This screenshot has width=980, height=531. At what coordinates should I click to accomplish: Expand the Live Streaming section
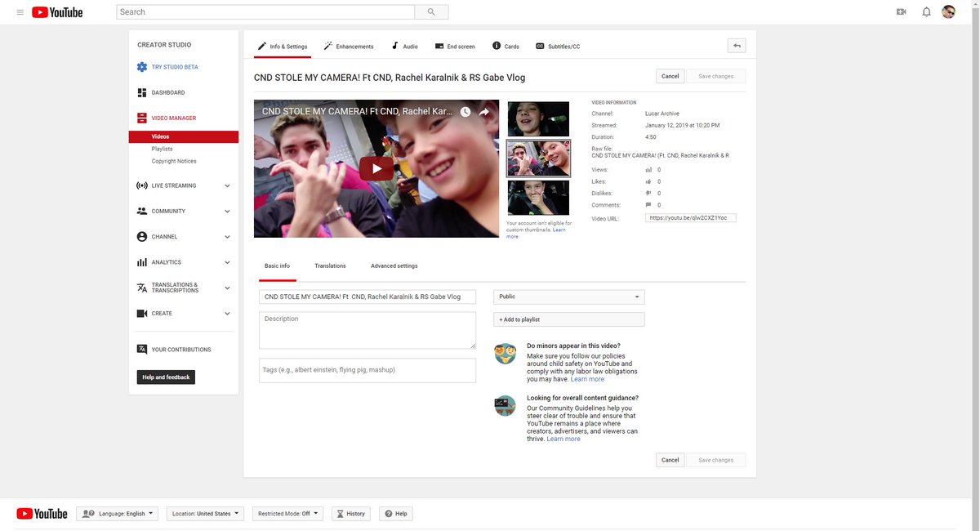coord(227,185)
